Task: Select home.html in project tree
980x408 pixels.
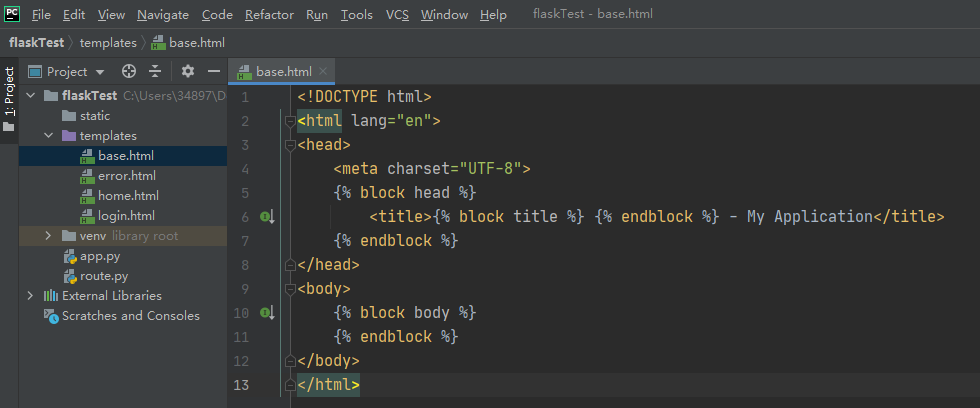Action: (x=123, y=196)
